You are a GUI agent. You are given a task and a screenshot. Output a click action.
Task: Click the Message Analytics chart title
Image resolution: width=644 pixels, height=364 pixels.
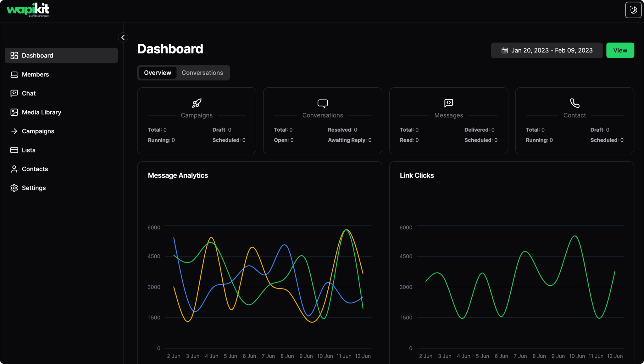(178, 175)
